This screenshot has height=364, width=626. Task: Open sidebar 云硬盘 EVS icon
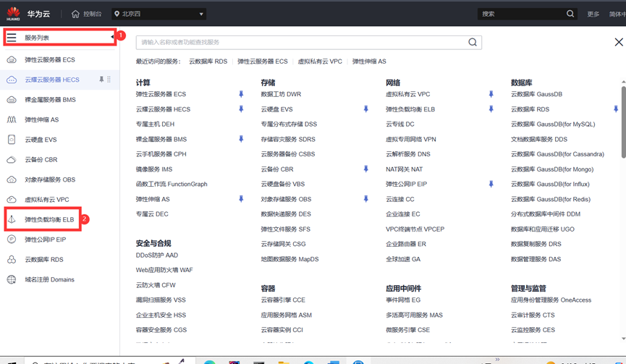(x=12, y=140)
